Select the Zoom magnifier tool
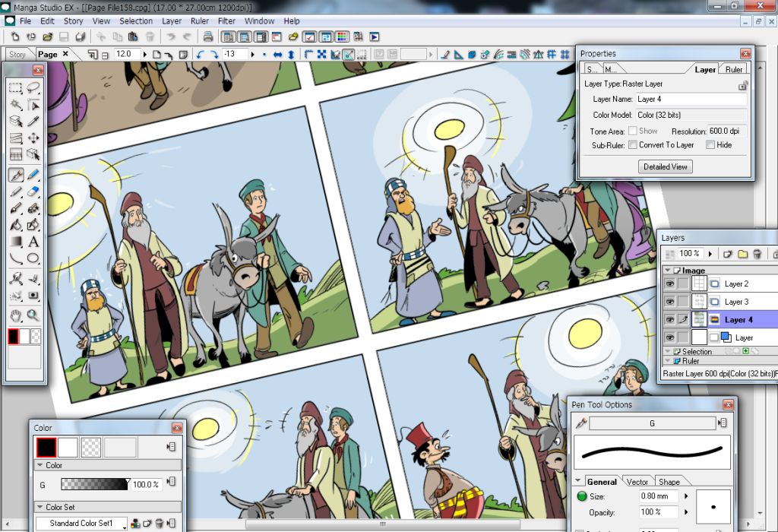The image size is (778, 532). (33, 315)
